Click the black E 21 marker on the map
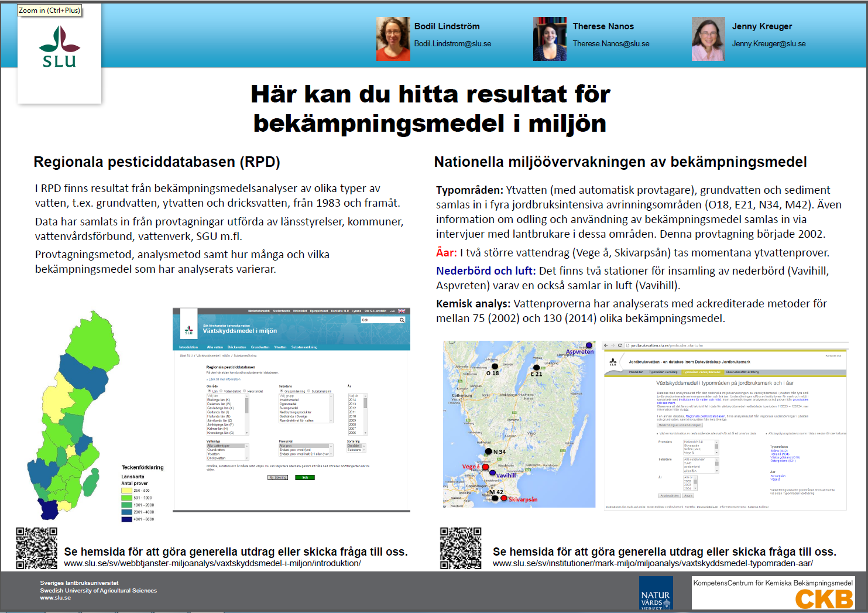This screenshot has width=868, height=613. click(x=536, y=368)
